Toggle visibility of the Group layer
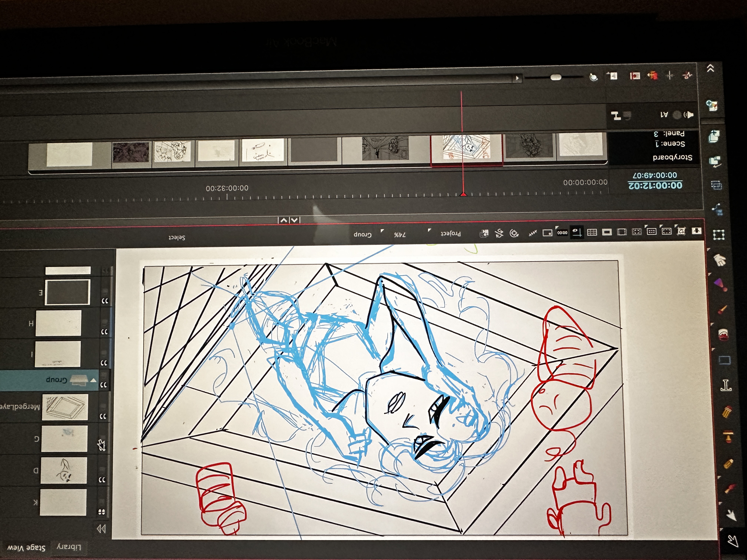 (104, 384)
